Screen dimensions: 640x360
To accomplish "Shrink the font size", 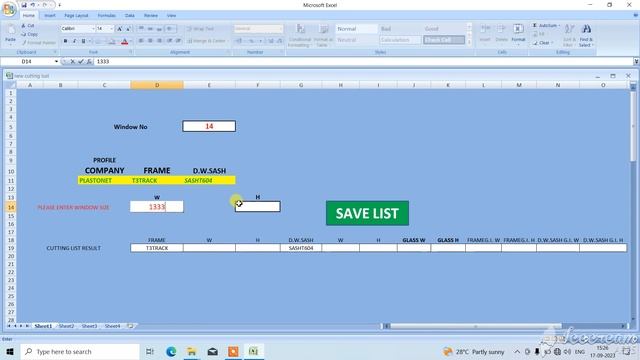I will [x=128, y=29].
